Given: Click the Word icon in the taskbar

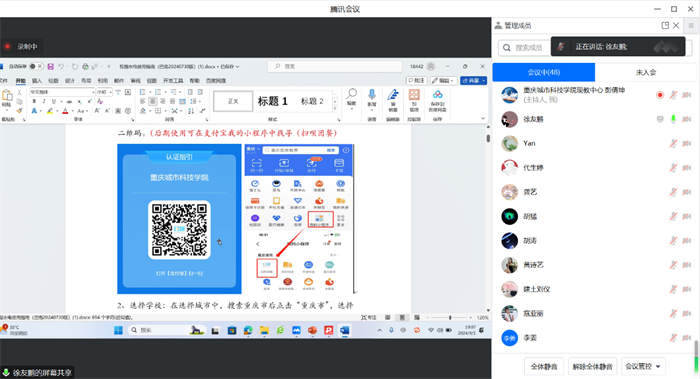Looking at the screenshot, I should coord(345,330).
